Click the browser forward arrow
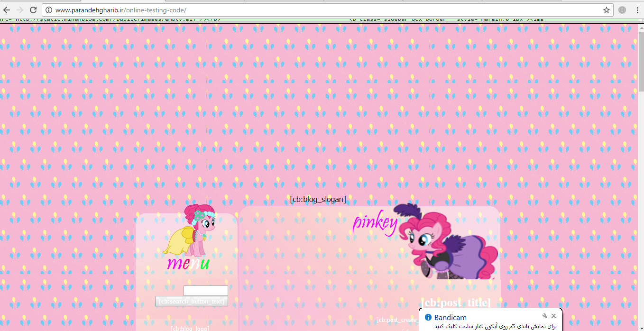Viewport: 644px width, 331px height. [20, 10]
